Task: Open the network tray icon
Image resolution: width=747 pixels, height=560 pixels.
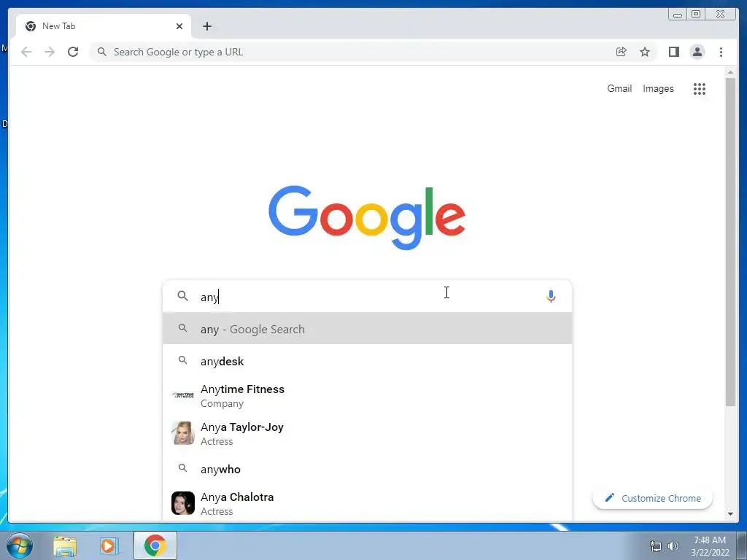Action: (656, 546)
